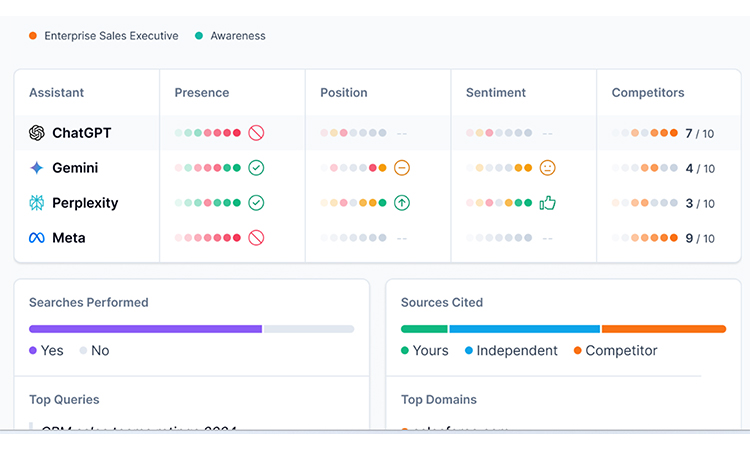The width and height of the screenshot is (750, 450).
Task: Click the ChatGPT logo icon
Action: (x=37, y=133)
